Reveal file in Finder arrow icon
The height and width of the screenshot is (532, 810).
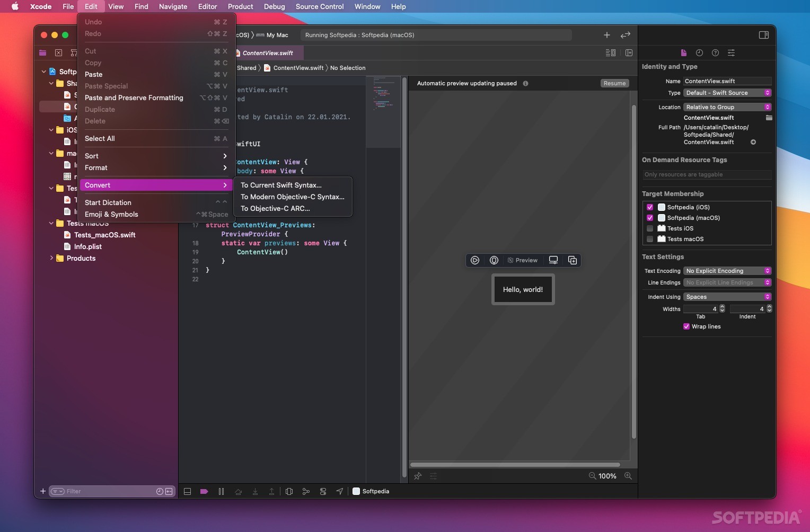point(753,142)
